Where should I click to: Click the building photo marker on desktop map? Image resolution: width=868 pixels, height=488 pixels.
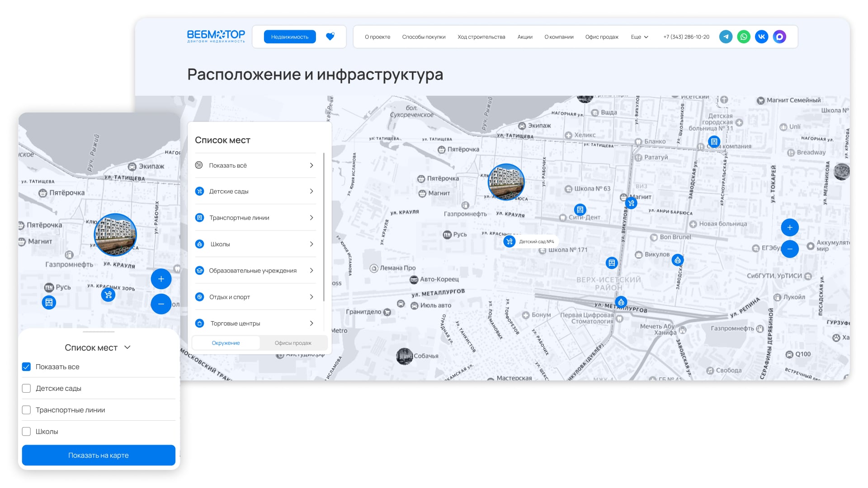tap(506, 182)
